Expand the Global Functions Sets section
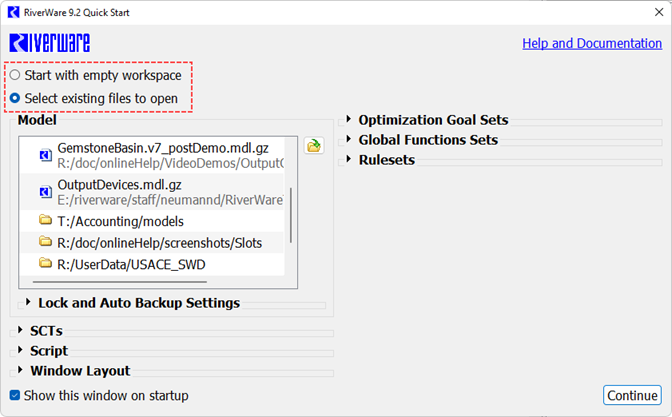Screen dimensions: 672x417 (x=349, y=140)
